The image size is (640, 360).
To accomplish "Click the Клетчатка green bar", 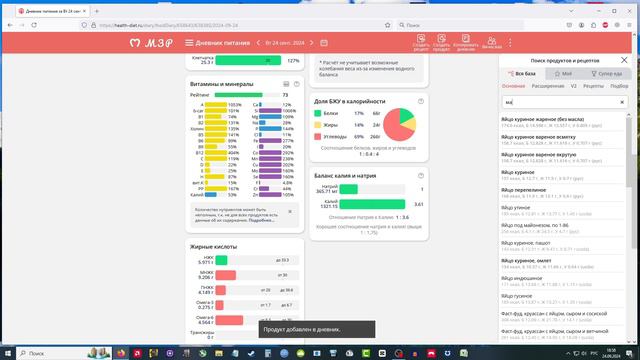I will point(248,60).
